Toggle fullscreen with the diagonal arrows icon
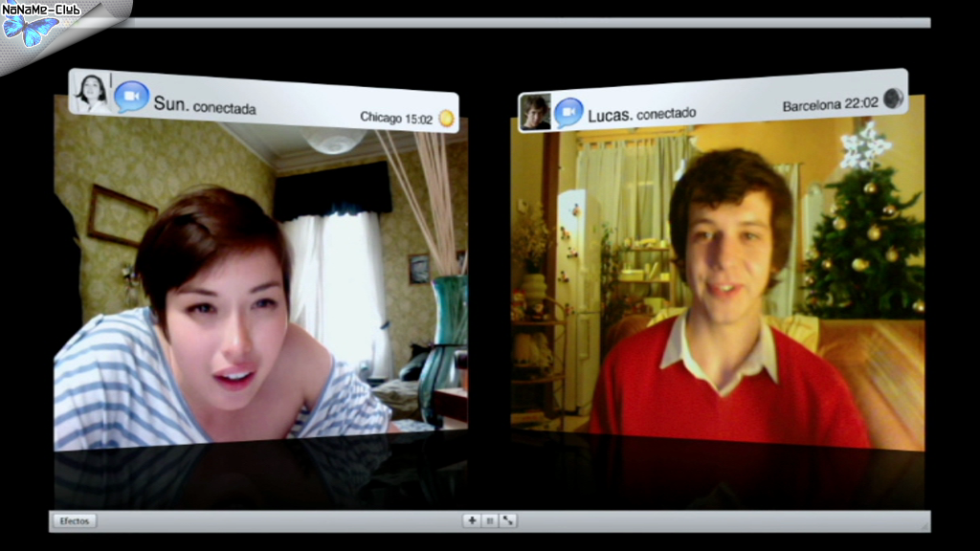This screenshot has height=551, width=980. pos(508,520)
